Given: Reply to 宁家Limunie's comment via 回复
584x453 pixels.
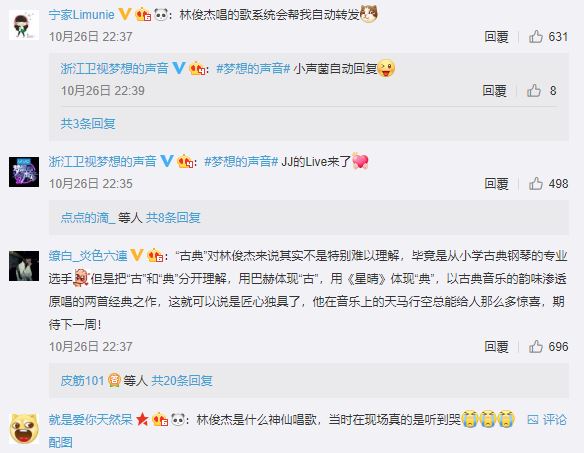Looking at the screenshot, I should point(496,37).
